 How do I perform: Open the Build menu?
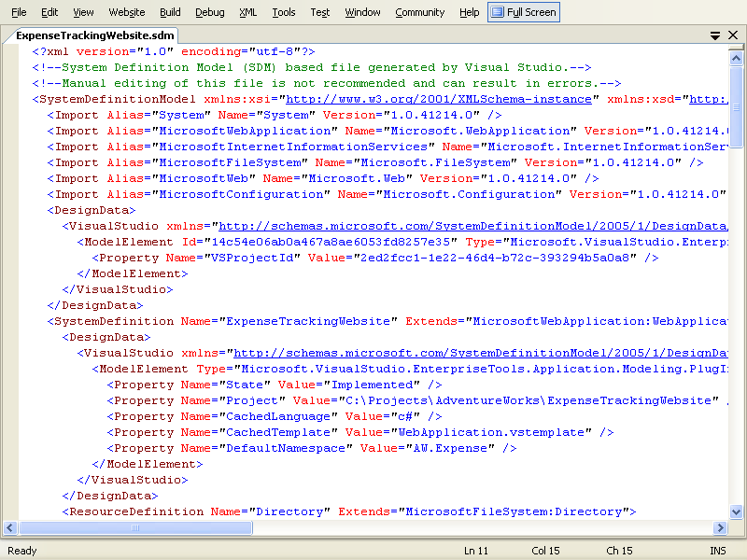tap(170, 12)
